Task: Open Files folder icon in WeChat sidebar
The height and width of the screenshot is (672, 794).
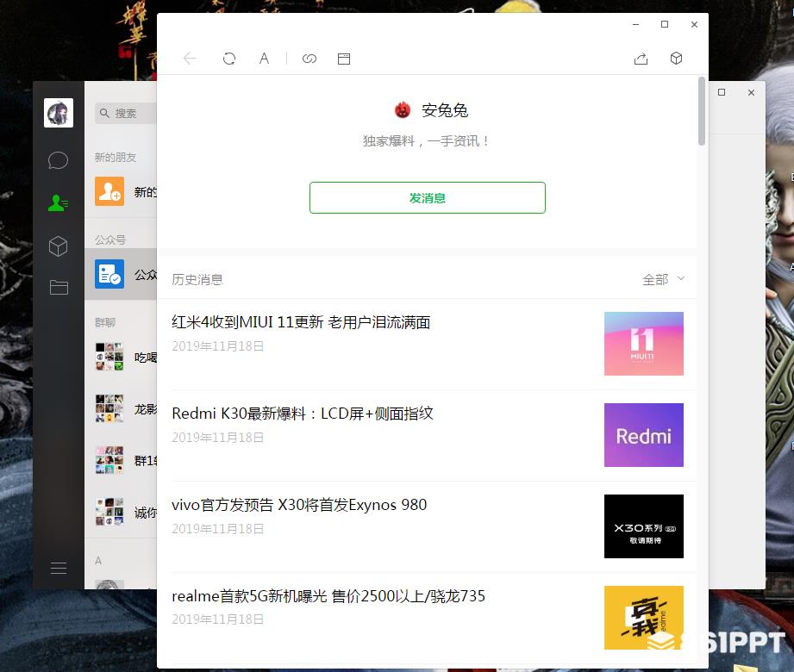Action: click(x=59, y=288)
